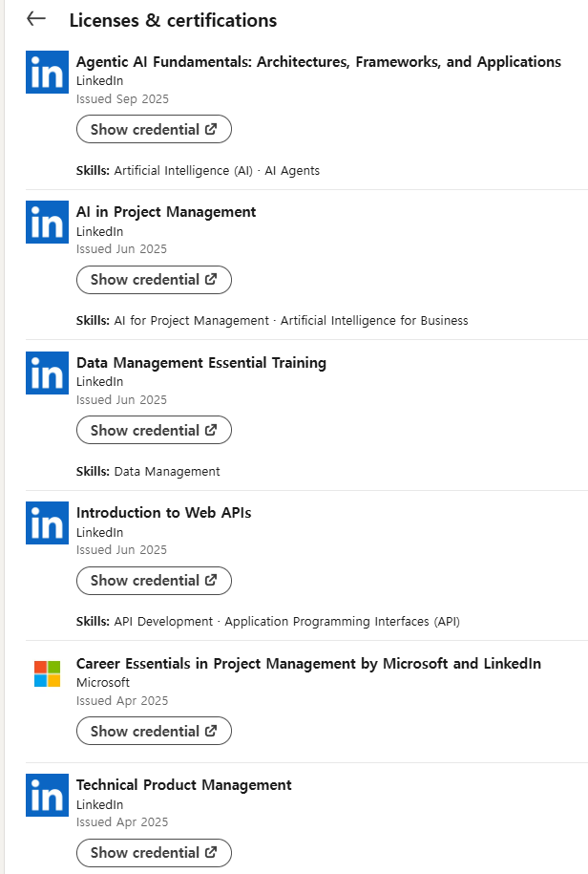Image resolution: width=588 pixels, height=874 pixels.
Task: Open Introduction to Web APIs title
Action: coord(163,513)
